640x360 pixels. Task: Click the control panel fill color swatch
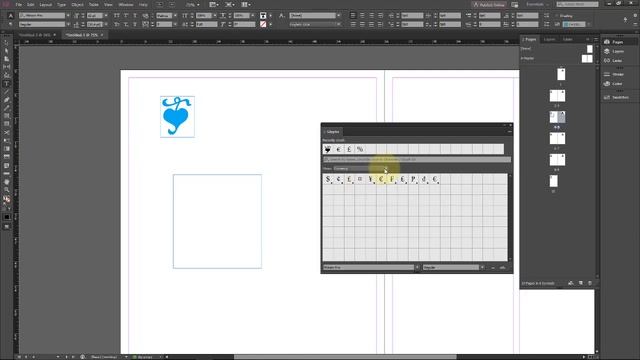(x=263, y=16)
